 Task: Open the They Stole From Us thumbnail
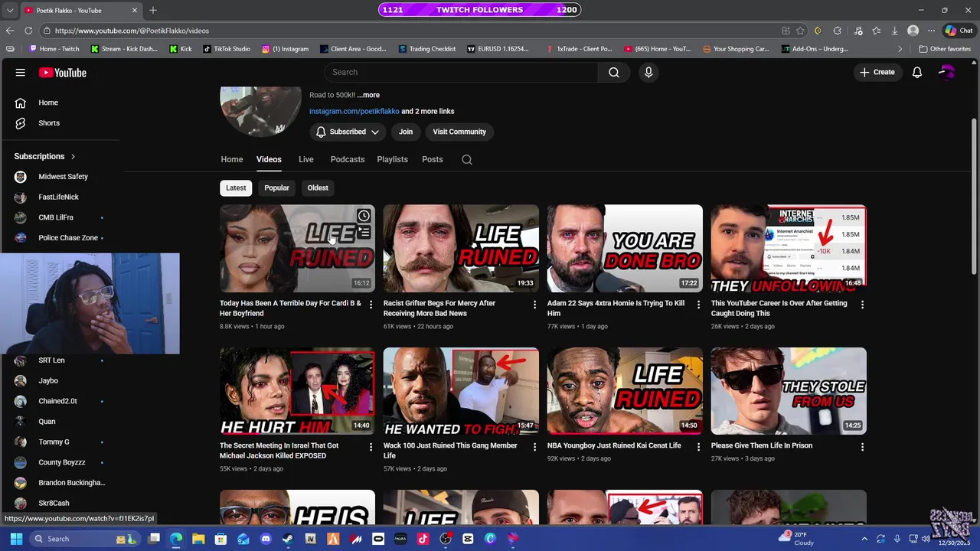(789, 391)
